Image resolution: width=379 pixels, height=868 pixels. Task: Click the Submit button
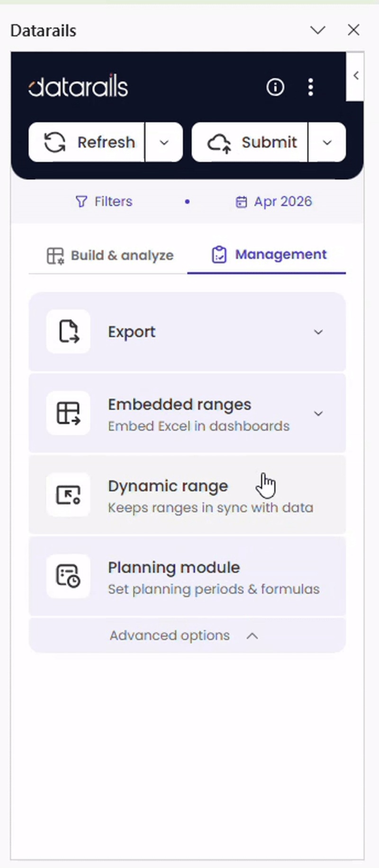click(x=250, y=142)
